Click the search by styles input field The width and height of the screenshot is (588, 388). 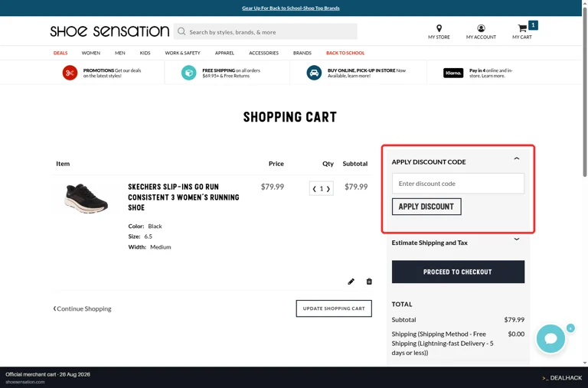tap(266, 31)
